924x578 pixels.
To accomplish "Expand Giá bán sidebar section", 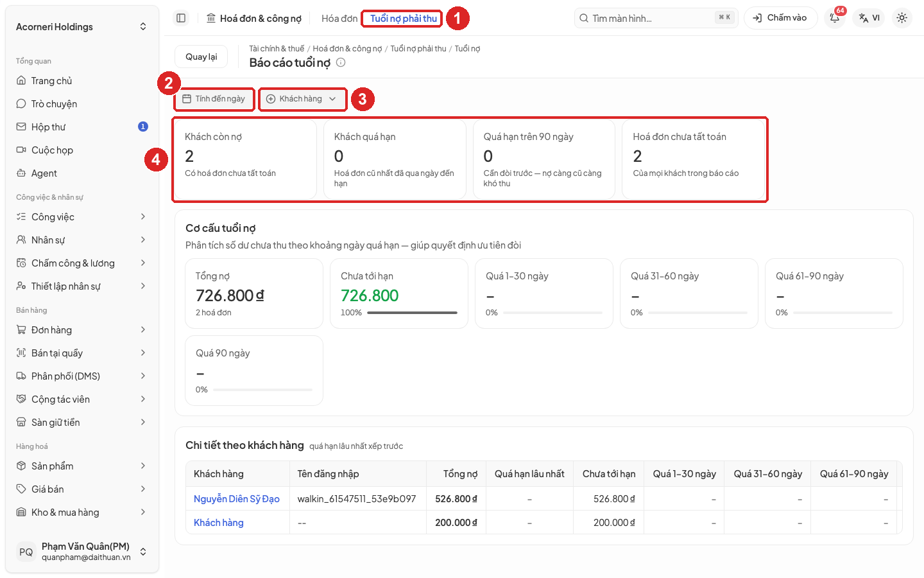I will 82,489.
